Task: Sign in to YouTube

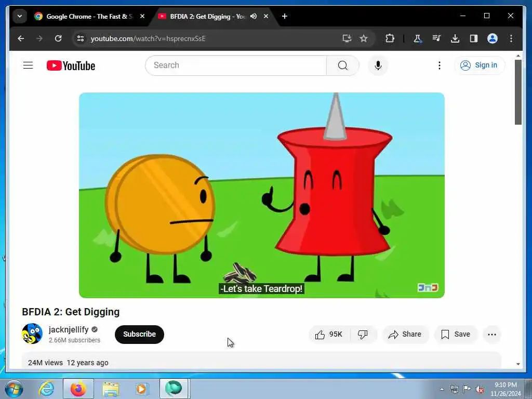Action: point(479,65)
